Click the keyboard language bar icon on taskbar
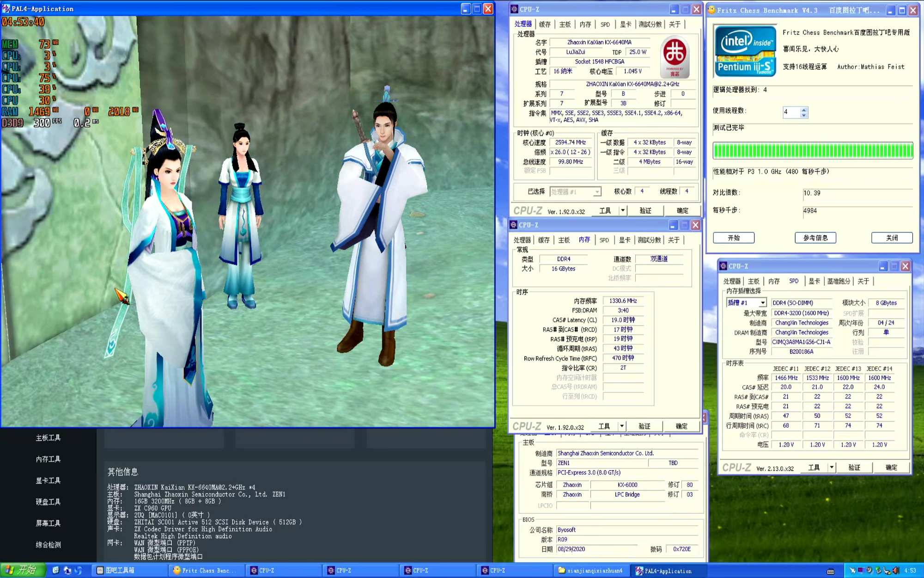This screenshot has width=924, height=578. pos(831,571)
